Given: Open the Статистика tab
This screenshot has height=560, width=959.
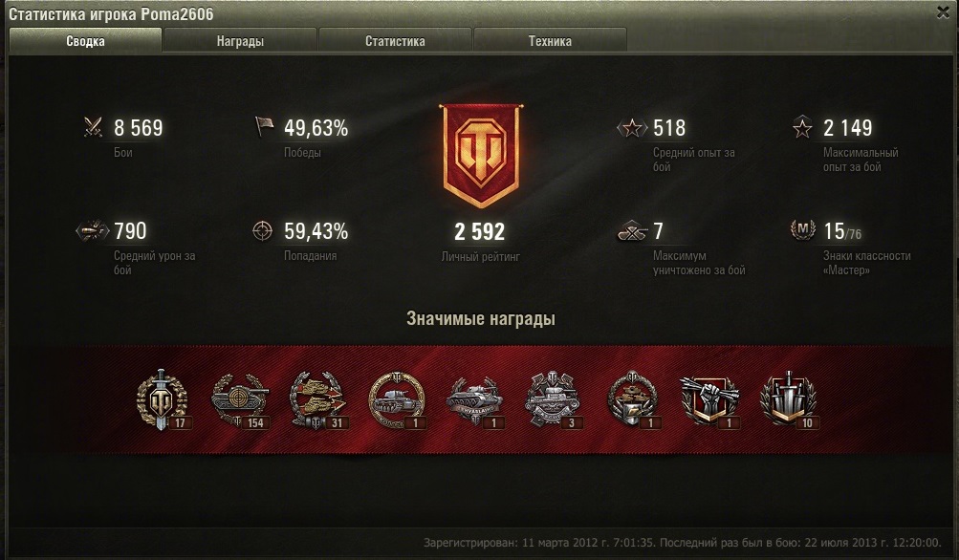Looking at the screenshot, I should (395, 41).
